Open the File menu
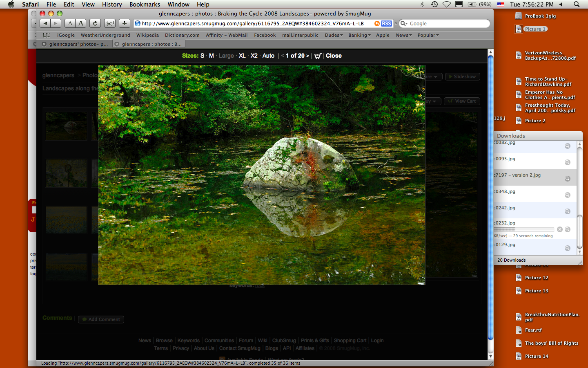 pyautogui.click(x=51, y=4)
